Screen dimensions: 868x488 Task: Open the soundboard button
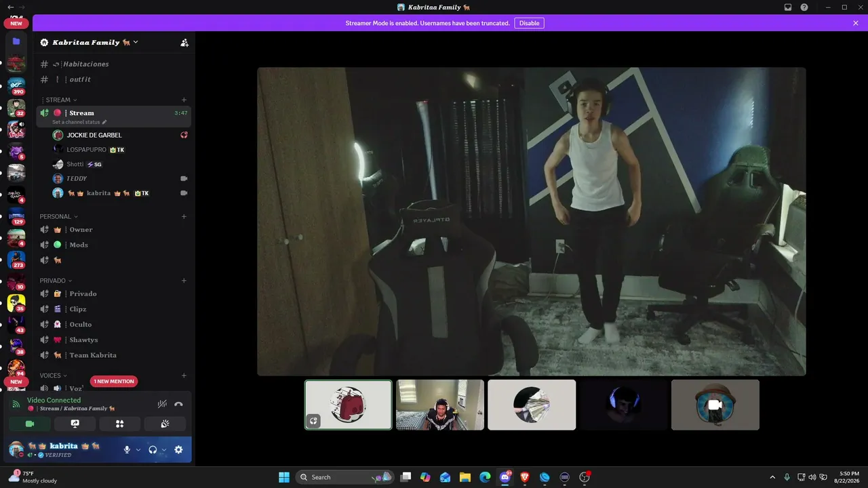(x=165, y=424)
